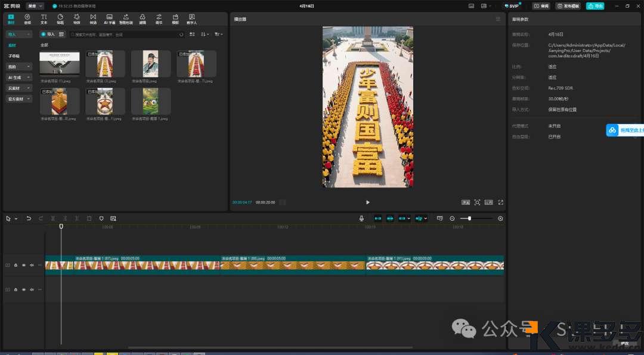Click the microphone record voiceover icon

click(361, 218)
